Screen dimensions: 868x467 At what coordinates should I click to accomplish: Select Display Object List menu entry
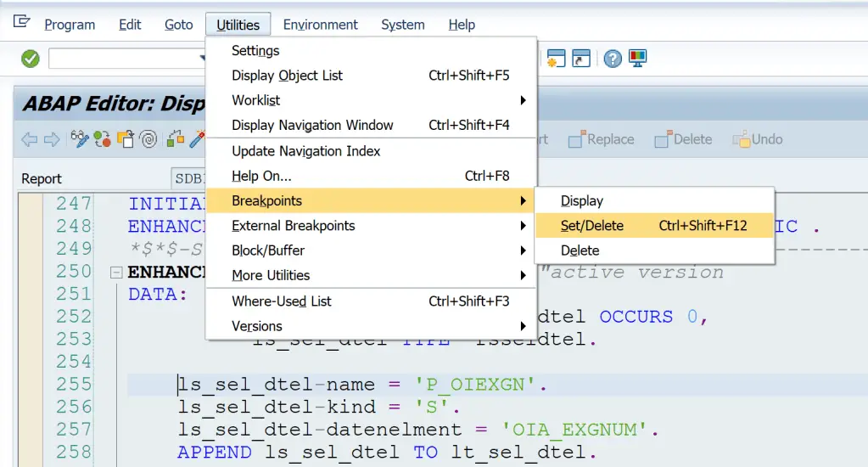click(x=371, y=76)
